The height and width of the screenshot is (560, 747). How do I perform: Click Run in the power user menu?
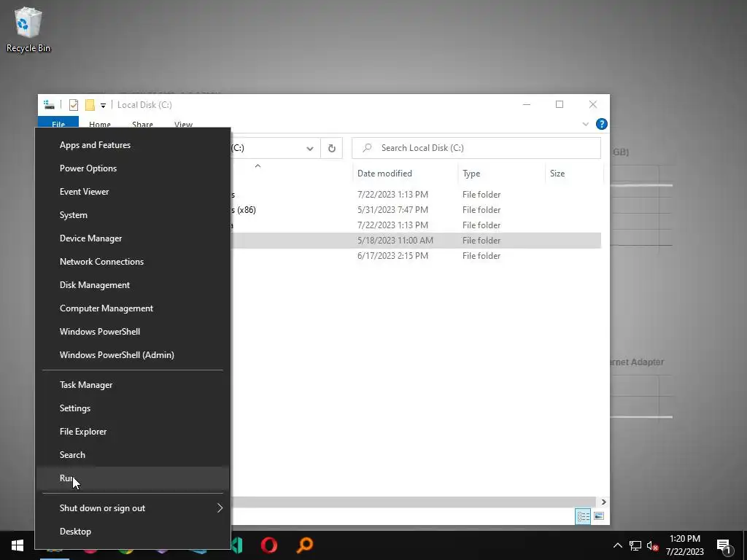coord(133,478)
